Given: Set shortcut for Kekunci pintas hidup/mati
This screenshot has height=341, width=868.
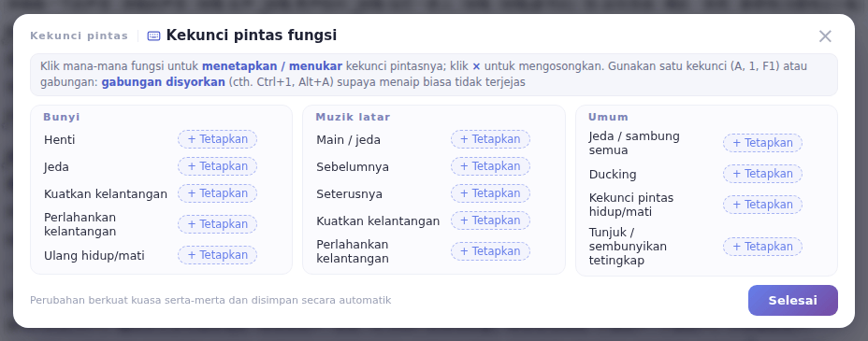Looking at the screenshot, I should point(762,205).
